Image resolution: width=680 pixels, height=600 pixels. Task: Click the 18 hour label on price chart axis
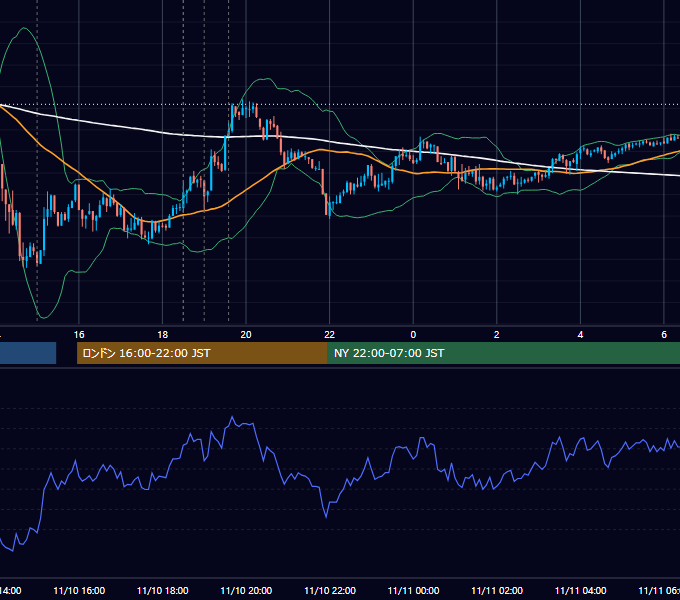[163, 335]
